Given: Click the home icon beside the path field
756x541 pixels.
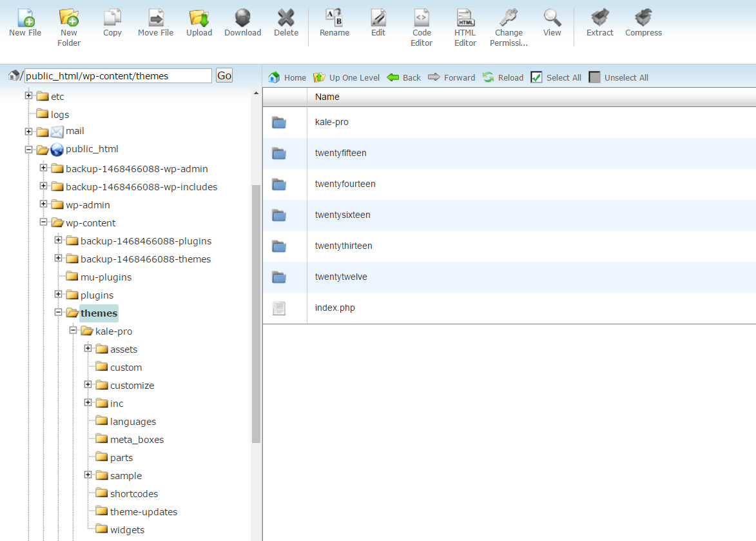Looking at the screenshot, I should (14, 75).
